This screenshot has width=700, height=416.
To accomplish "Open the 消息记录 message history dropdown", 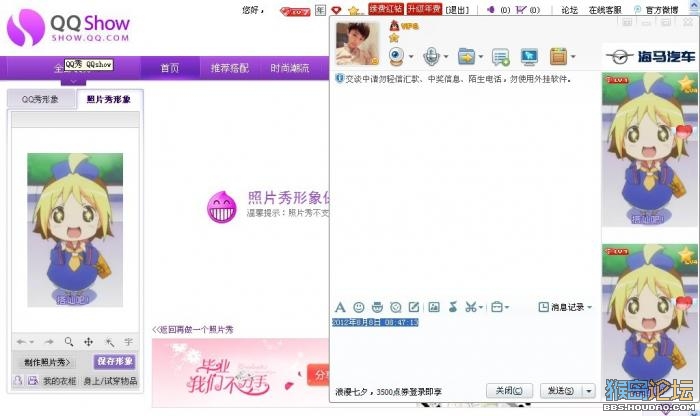I will coord(565,307).
